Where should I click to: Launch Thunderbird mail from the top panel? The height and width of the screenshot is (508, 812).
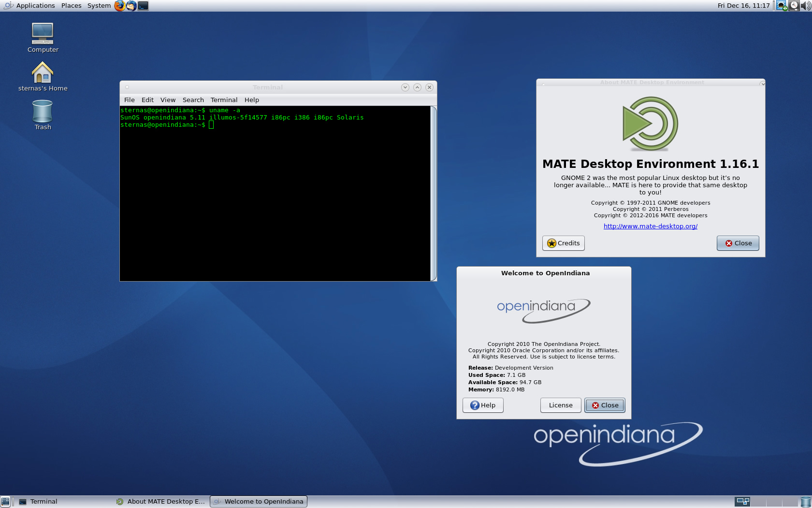point(131,6)
